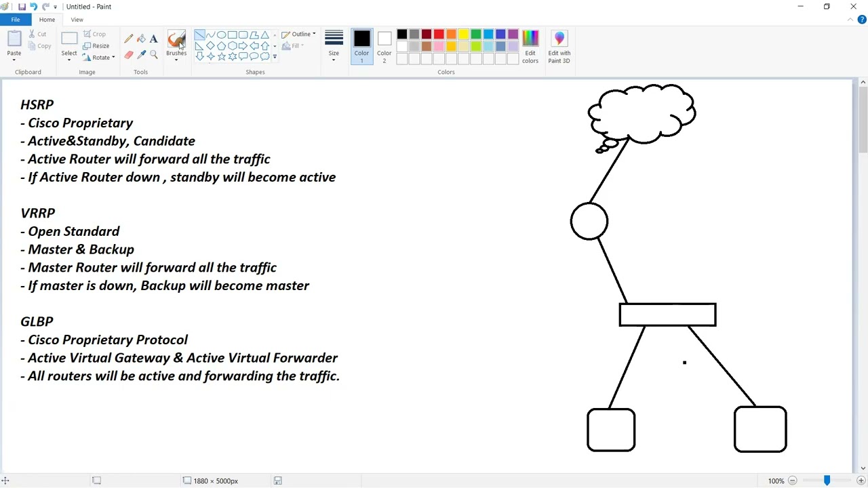
Task: Click the Redo arrow in title bar
Action: (45, 7)
